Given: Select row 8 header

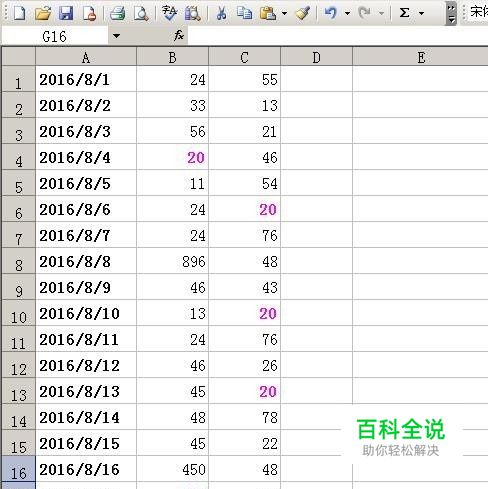Looking at the screenshot, I should pyautogui.click(x=19, y=261).
